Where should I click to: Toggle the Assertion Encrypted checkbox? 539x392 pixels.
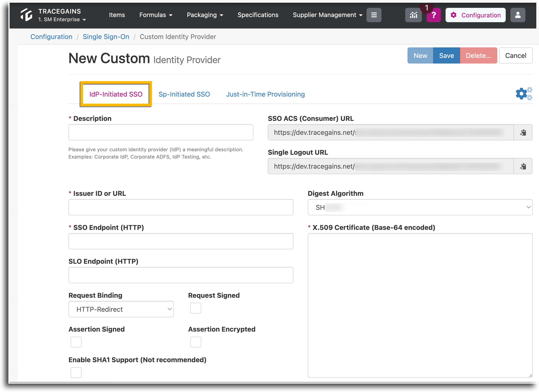(196, 342)
